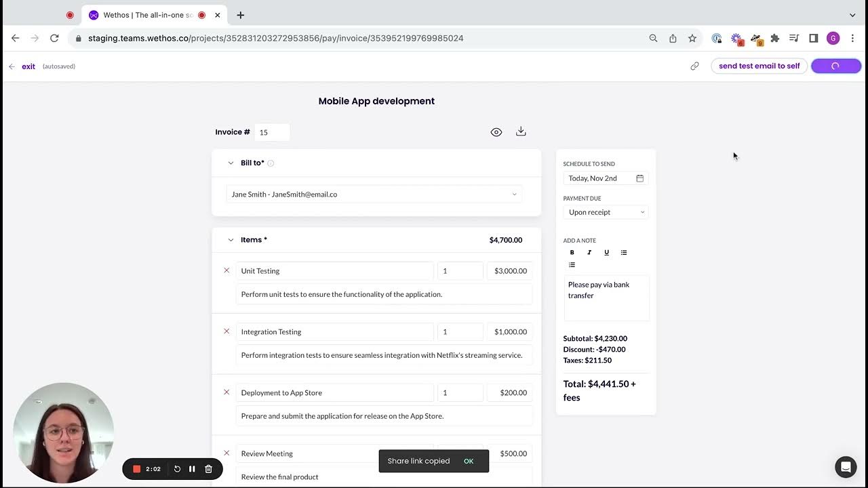Image resolution: width=868 pixels, height=488 pixels.
Task: Remove the Unit Testing line item
Action: click(226, 270)
